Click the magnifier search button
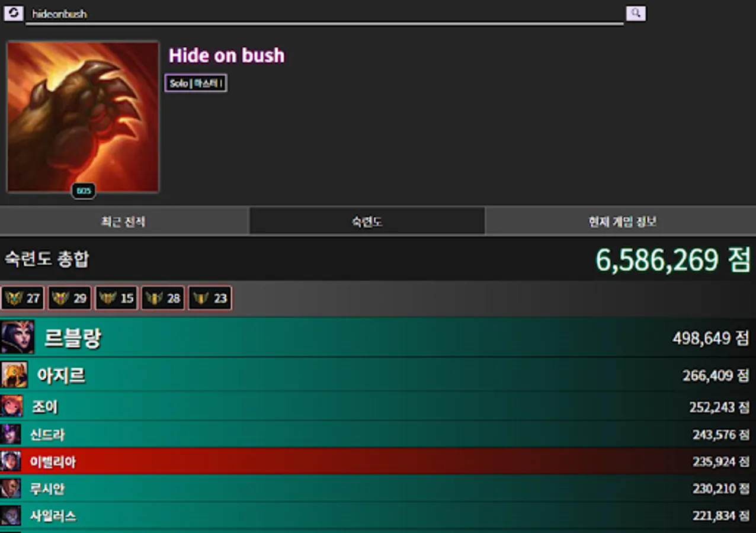The height and width of the screenshot is (533, 756). click(x=636, y=13)
